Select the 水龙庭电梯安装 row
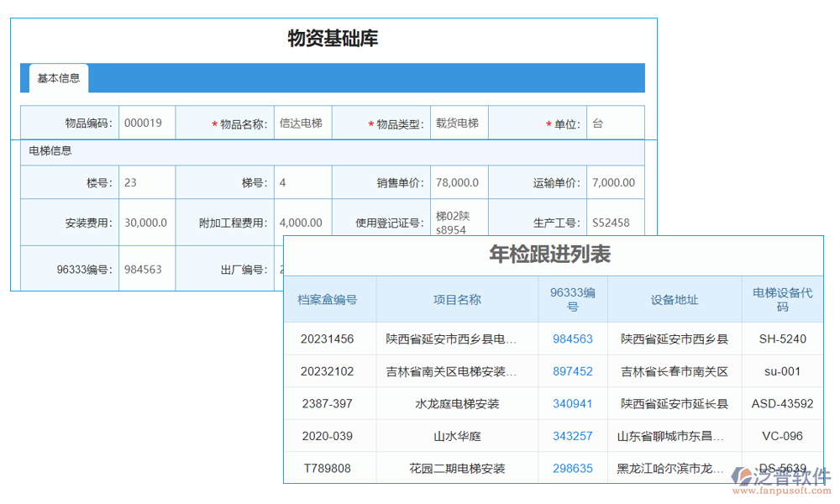840x504 pixels. tap(457, 403)
